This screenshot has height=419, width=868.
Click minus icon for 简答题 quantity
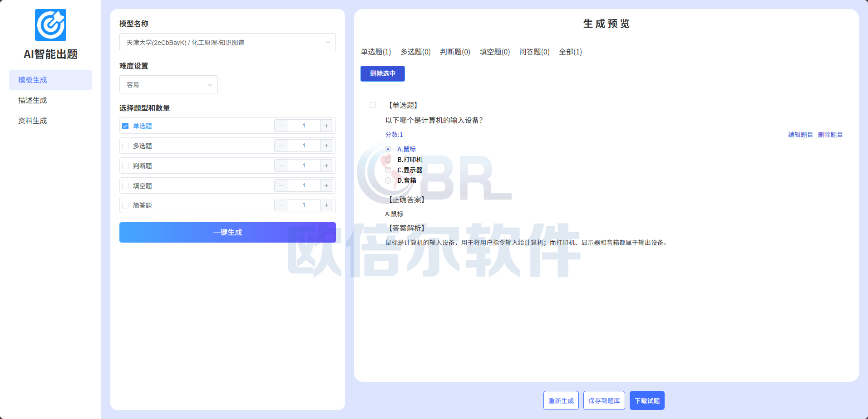point(281,205)
